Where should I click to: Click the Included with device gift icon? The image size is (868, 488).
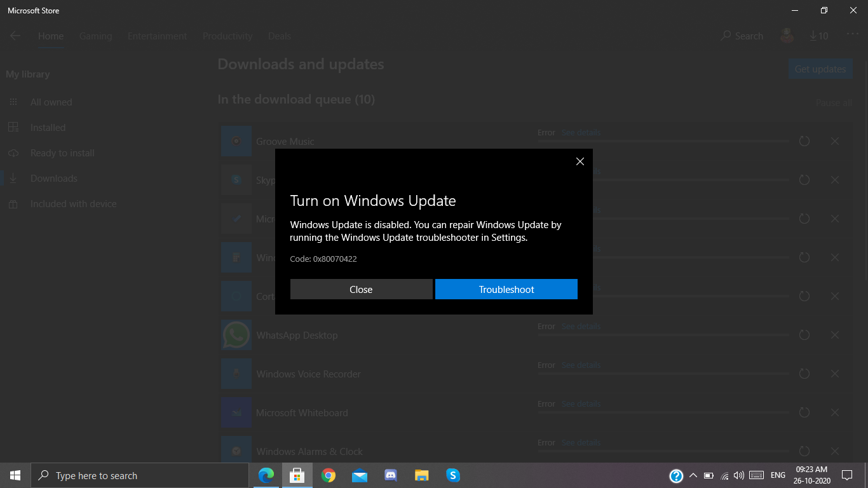tap(13, 204)
